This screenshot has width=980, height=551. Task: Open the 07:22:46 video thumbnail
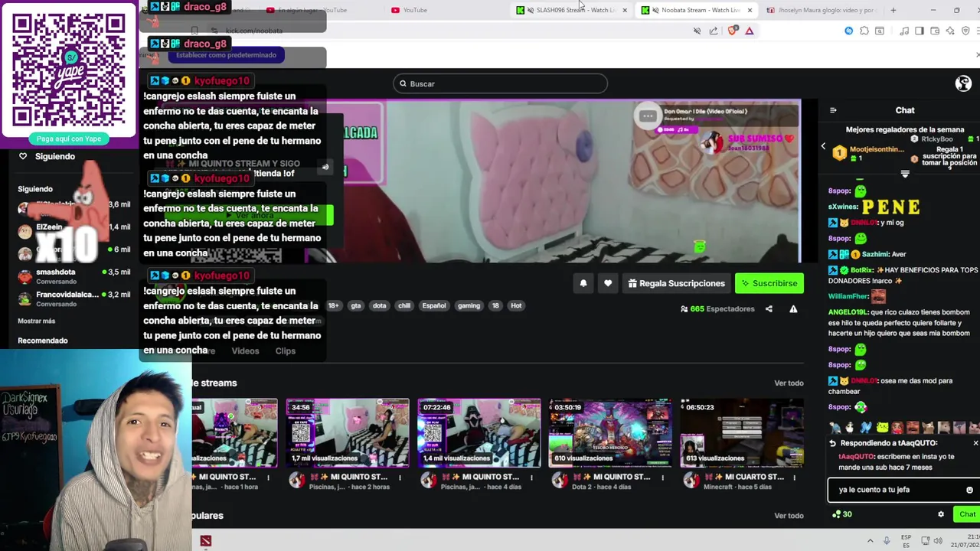pyautogui.click(x=479, y=432)
